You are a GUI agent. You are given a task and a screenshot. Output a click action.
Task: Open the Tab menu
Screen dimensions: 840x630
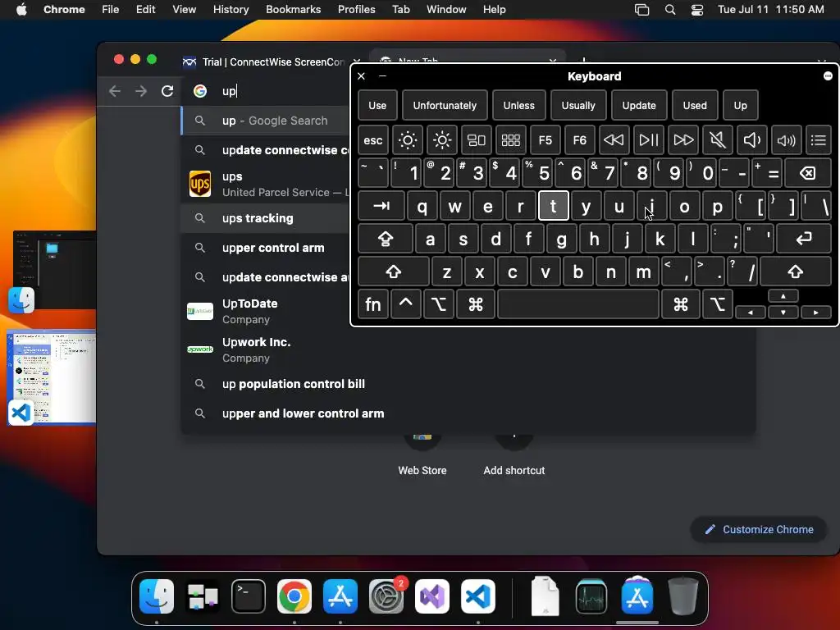[x=400, y=10]
